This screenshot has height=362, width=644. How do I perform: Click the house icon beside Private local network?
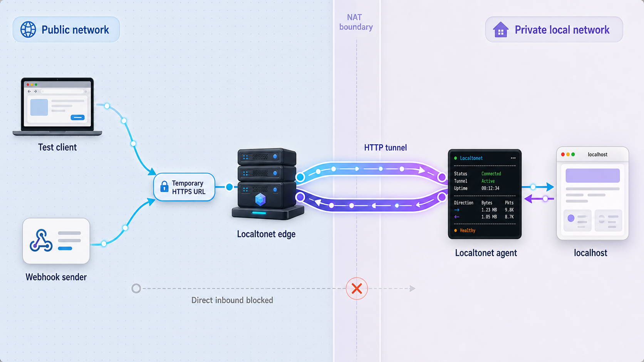pos(501,30)
